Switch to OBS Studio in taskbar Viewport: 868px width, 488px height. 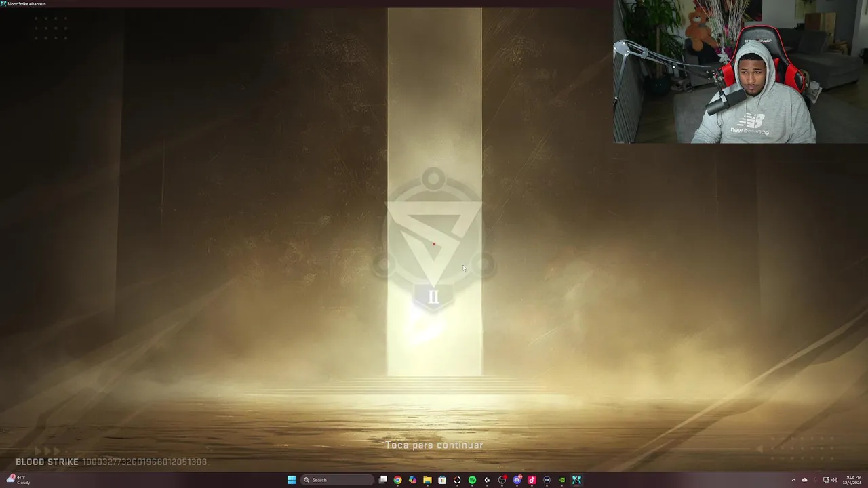click(x=502, y=480)
